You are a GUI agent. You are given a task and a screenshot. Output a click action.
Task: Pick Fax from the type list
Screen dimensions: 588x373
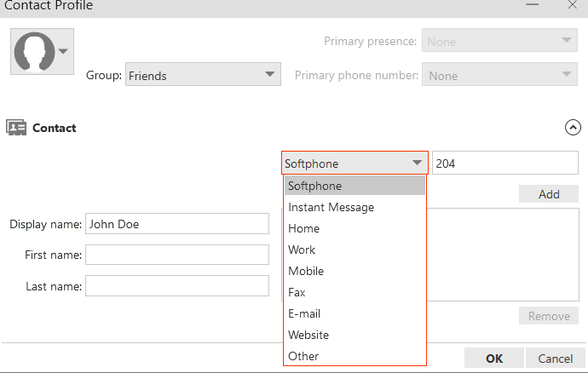click(355, 292)
